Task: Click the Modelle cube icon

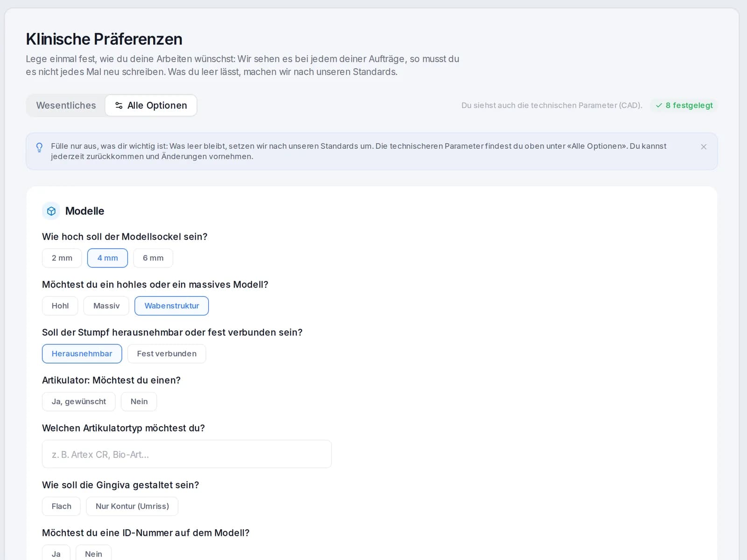Action: click(51, 211)
